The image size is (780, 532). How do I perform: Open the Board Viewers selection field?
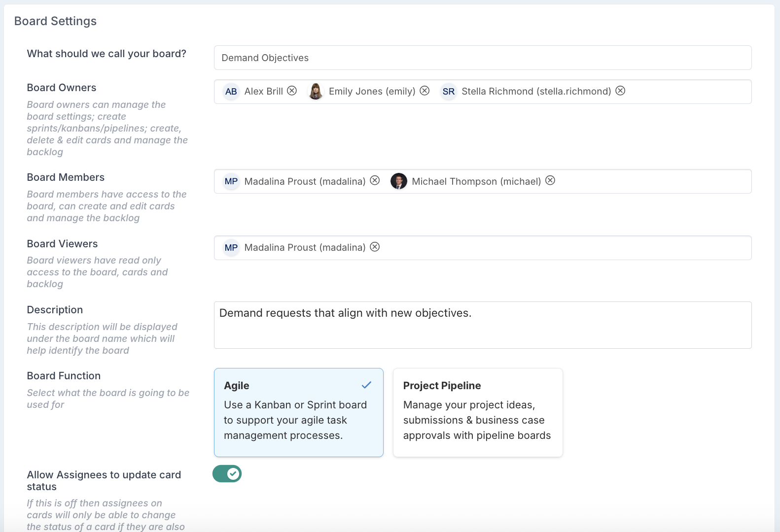click(562, 248)
